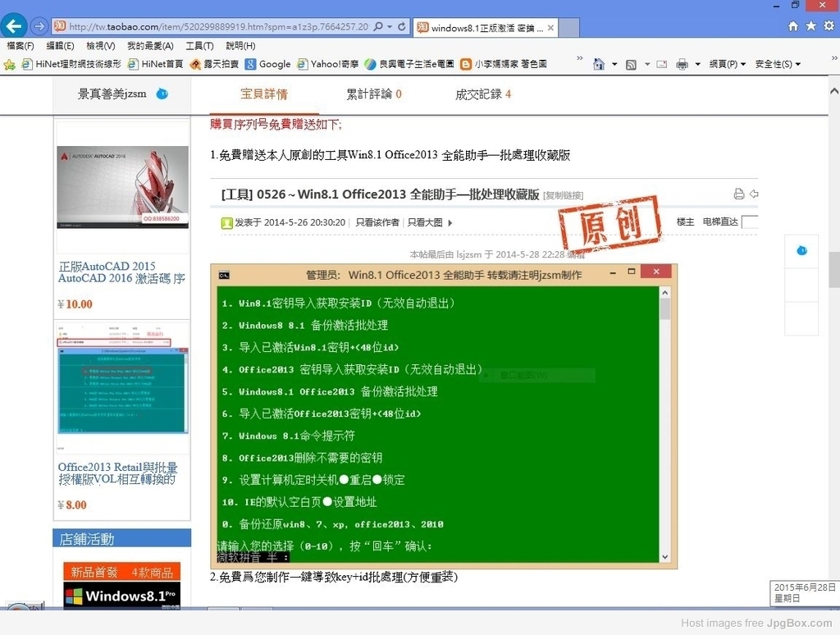
Task: Click the AutoCAD 2016 product thumbnail
Action: (122, 187)
